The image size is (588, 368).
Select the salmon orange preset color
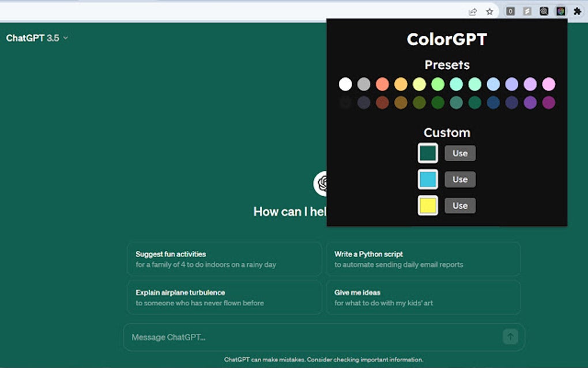[x=382, y=84]
